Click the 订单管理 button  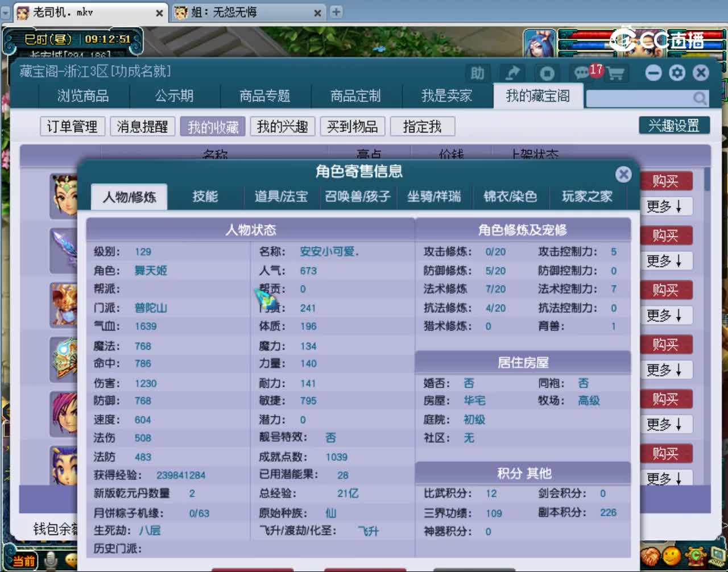[72, 126]
